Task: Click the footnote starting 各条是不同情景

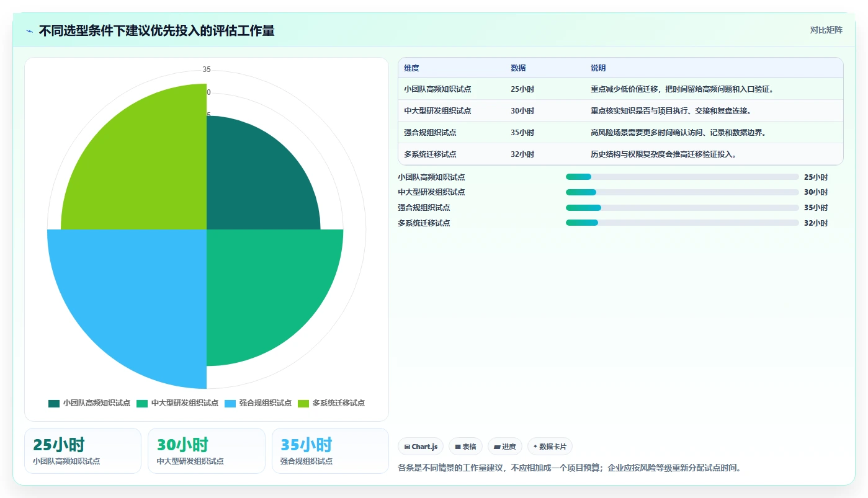Action: click(x=569, y=468)
